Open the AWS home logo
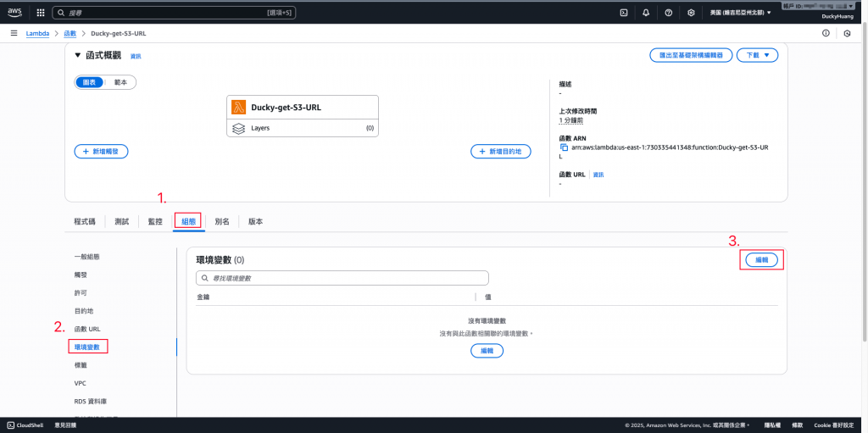The height and width of the screenshot is (433, 868). (x=15, y=12)
